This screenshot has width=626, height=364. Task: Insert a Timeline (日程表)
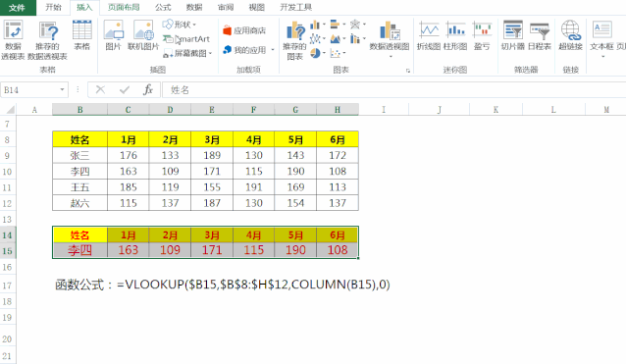(540, 36)
